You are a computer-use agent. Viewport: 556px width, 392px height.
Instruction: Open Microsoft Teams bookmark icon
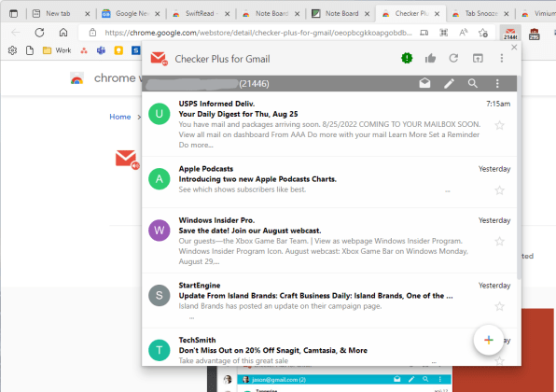[x=101, y=50]
